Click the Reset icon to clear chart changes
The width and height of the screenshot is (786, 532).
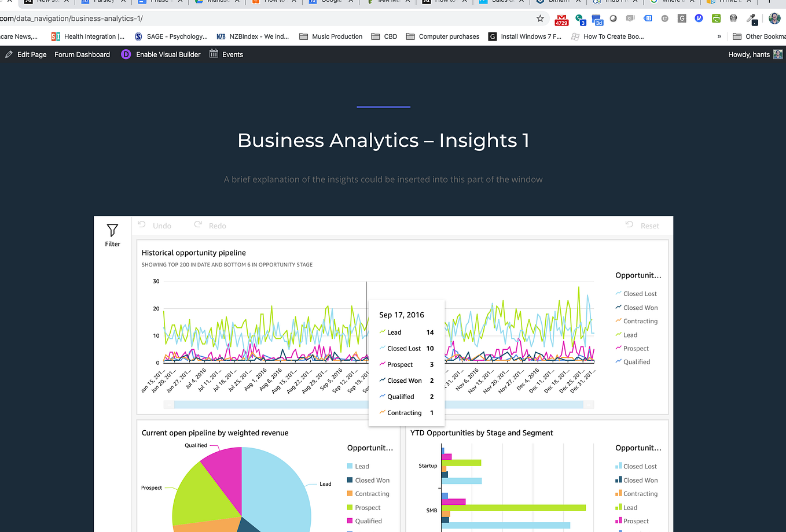pos(629,225)
